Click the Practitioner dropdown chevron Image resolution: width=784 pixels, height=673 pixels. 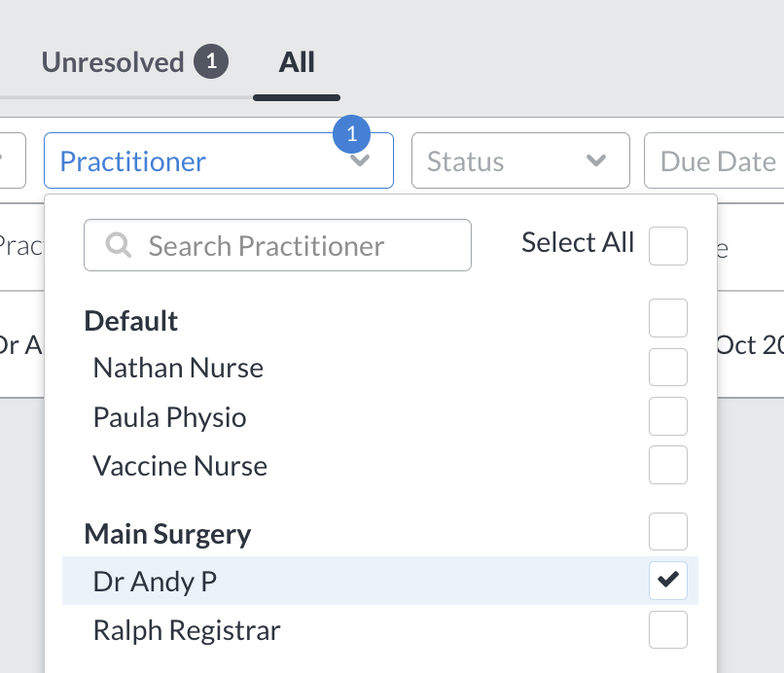[x=360, y=161]
